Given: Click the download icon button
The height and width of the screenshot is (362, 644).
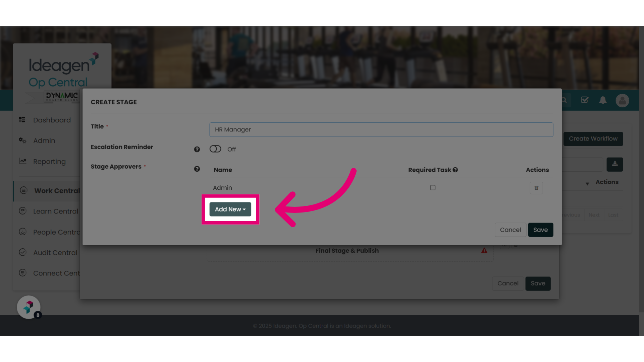Looking at the screenshot, I should click(x=614, y=164).
